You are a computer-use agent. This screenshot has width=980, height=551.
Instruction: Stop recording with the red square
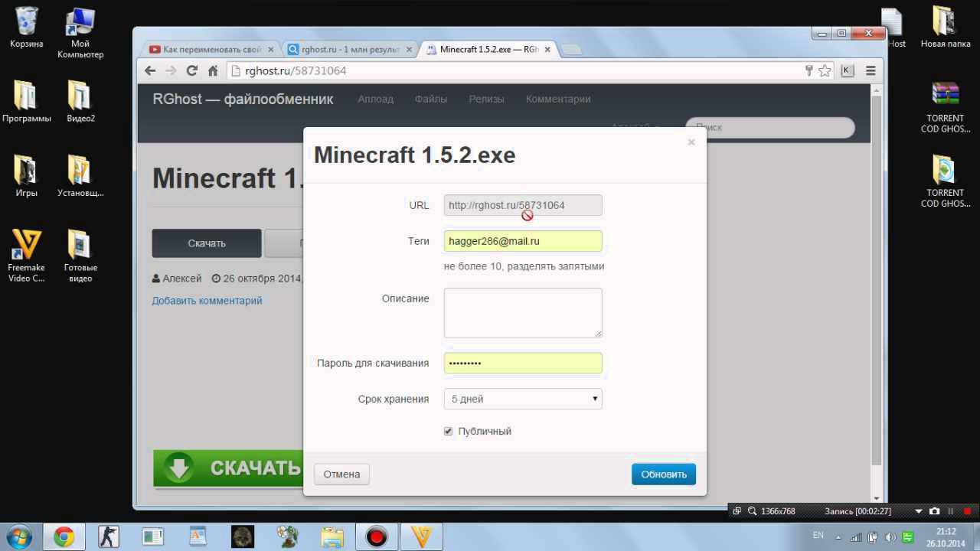(x=968, y=511)
